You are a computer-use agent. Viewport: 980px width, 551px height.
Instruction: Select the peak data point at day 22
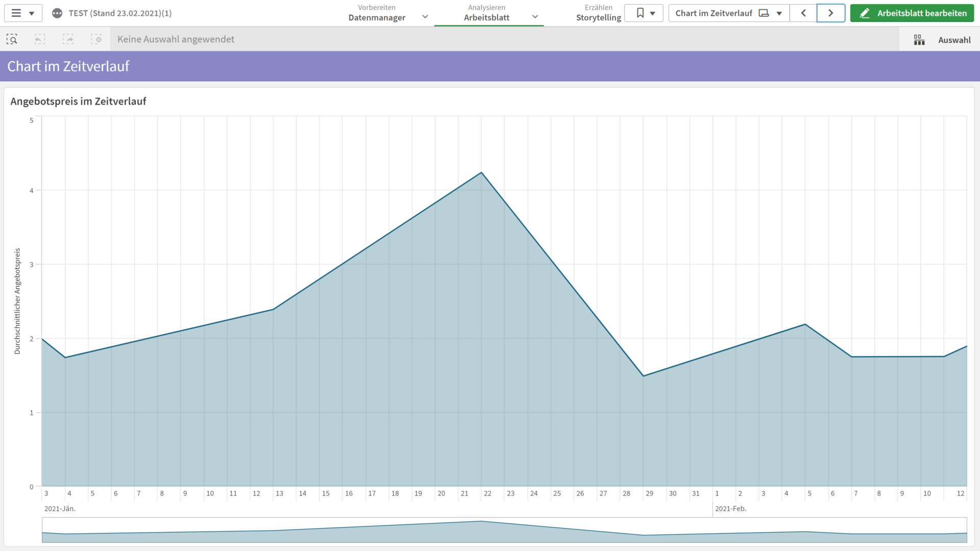pos(481,173)
